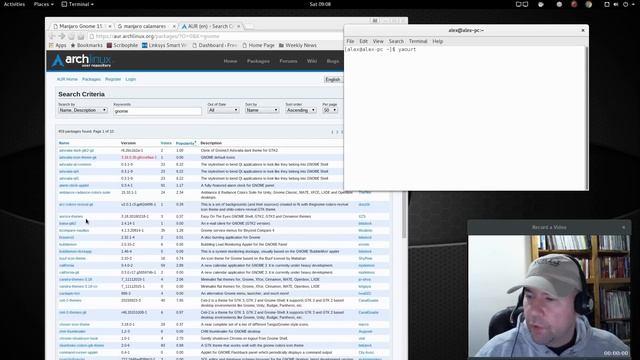
Task: Open the English language dropdown
Action: [x=333, y=80]
